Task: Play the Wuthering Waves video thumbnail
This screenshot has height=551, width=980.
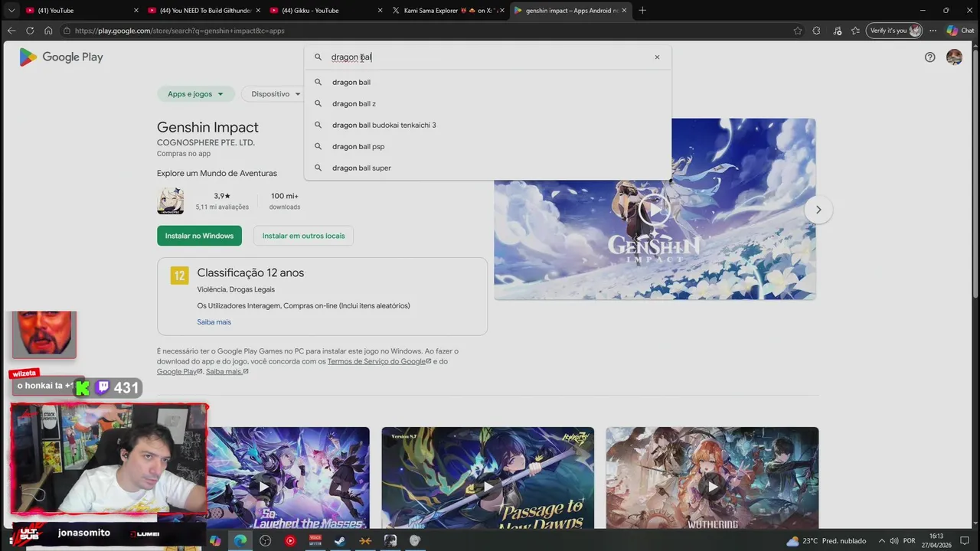Action: point(712,487)
